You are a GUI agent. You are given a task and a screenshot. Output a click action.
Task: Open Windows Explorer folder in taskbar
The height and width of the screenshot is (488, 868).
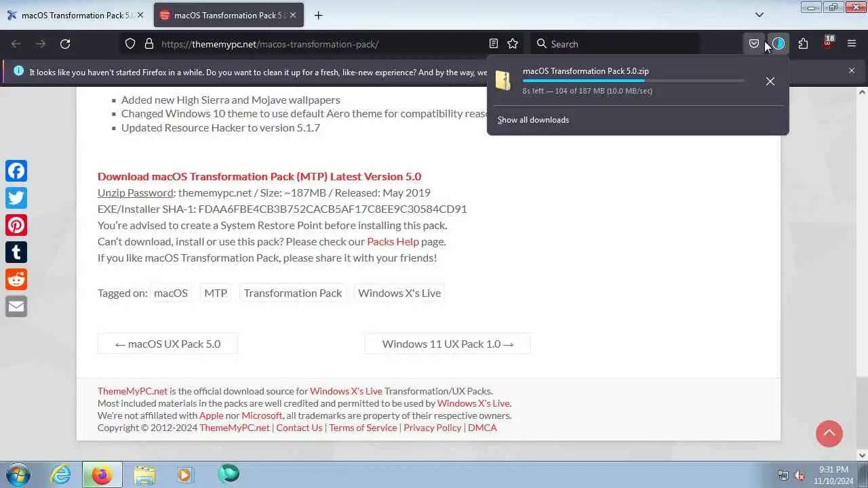coord(144,474)
